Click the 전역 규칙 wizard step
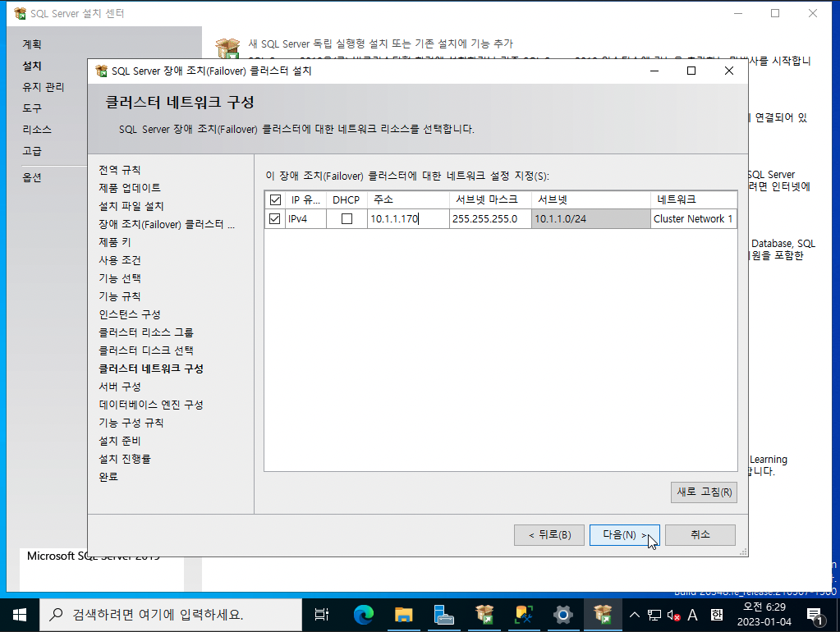Screen dimensions: 840x632 pos(120,170)
